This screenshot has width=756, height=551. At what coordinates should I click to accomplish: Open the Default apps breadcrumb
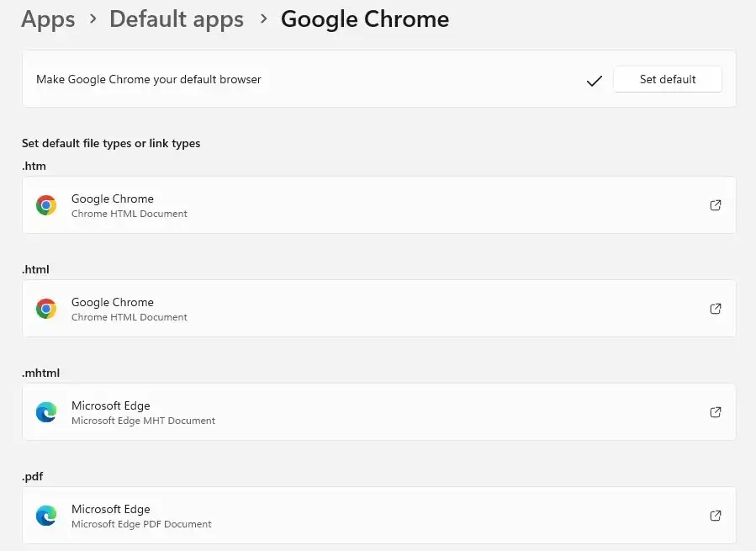[177, 20]
